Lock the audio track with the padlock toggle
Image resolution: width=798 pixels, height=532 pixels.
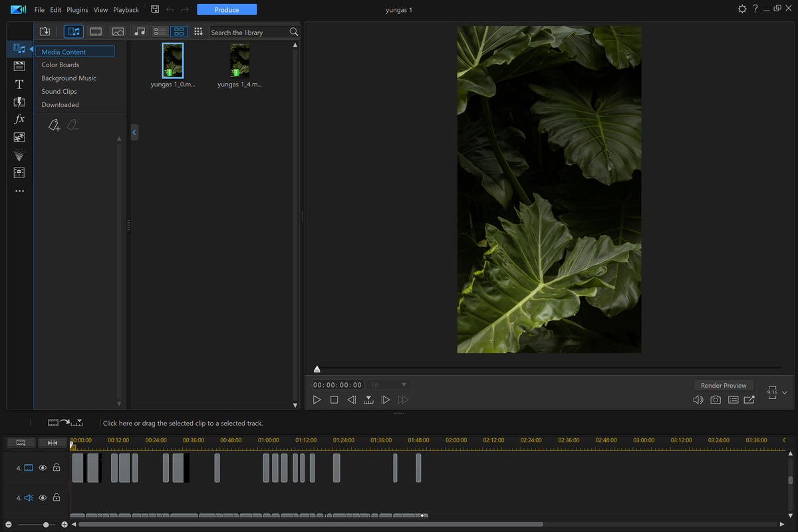click(57, 497)
